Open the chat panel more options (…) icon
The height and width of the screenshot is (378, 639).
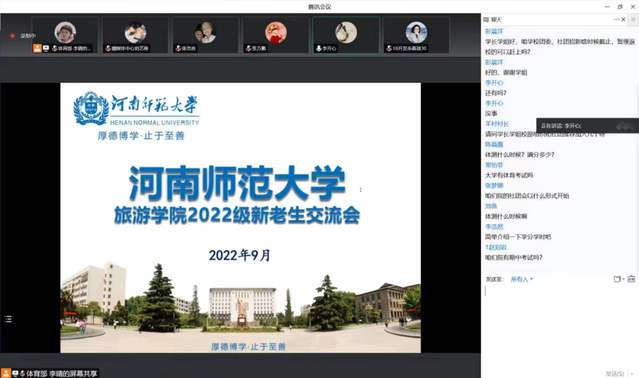[x=616, y=19]
